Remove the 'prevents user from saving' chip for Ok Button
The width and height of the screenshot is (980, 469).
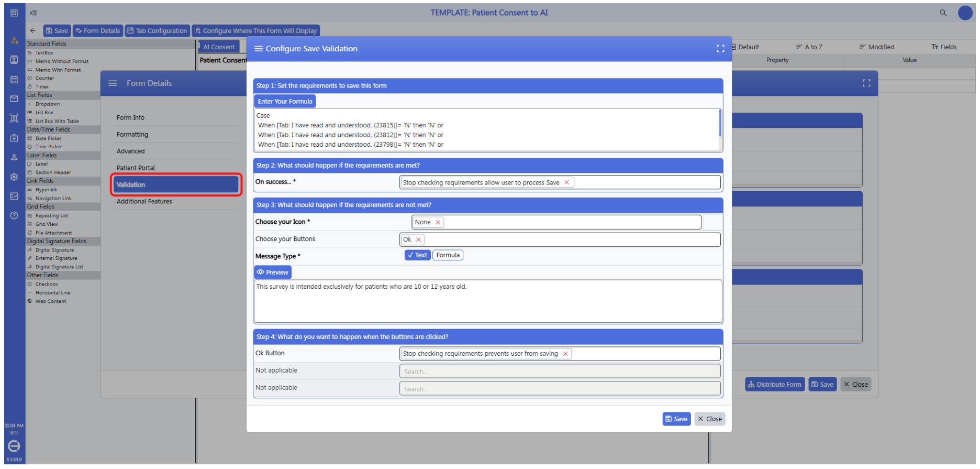pyautogui.click(x=565, y=354)
